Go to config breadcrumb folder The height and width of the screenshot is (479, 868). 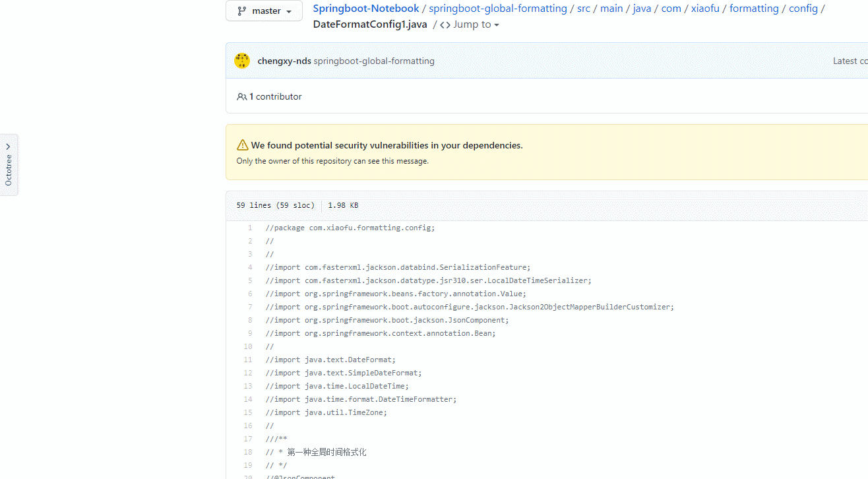(x=803, y=9)
